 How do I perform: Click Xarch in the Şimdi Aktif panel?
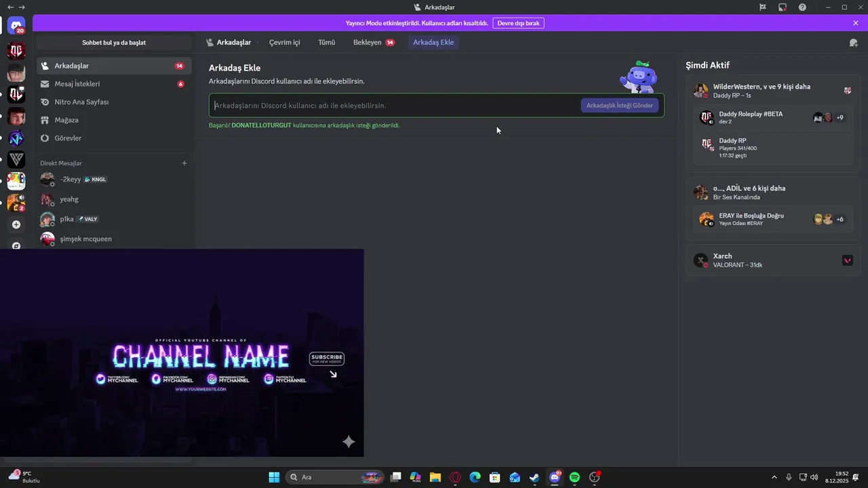pyautogui.click(x=773, y=260)
